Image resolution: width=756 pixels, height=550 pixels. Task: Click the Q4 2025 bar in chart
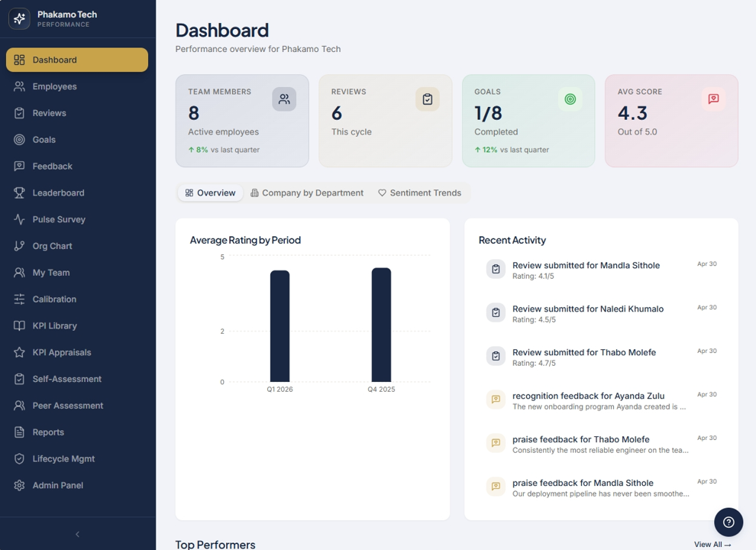pos(381,325)
